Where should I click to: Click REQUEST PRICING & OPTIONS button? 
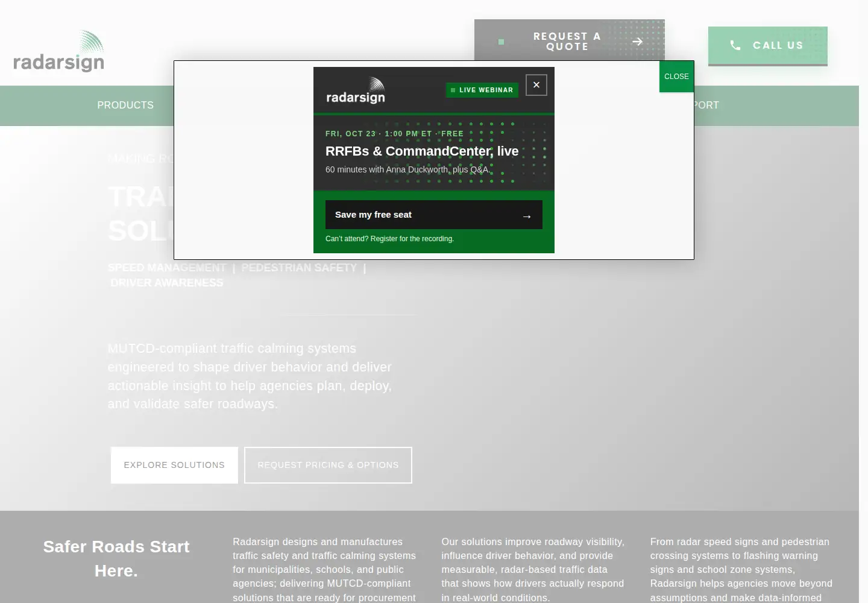328,465
